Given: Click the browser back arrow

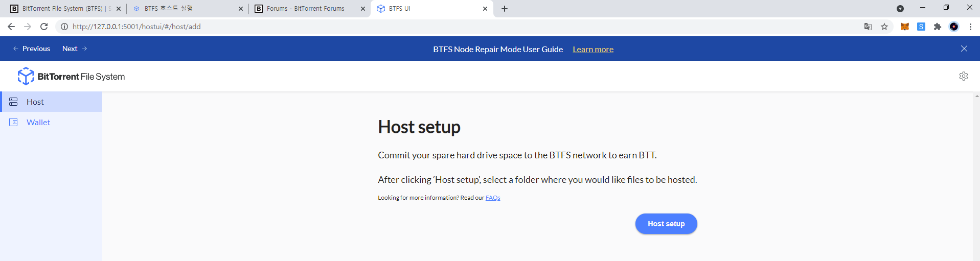Looking at the screenshot, I should pyautogui.click(x=11, y=27).
